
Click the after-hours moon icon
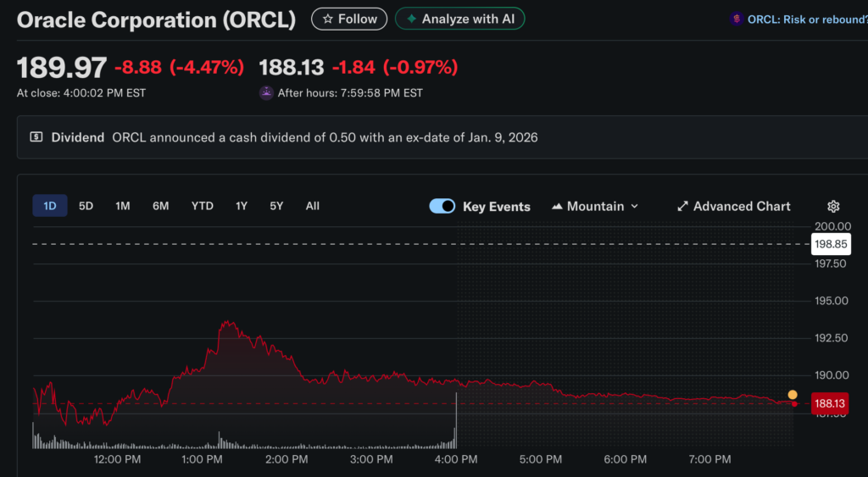[x=266, y=93]
